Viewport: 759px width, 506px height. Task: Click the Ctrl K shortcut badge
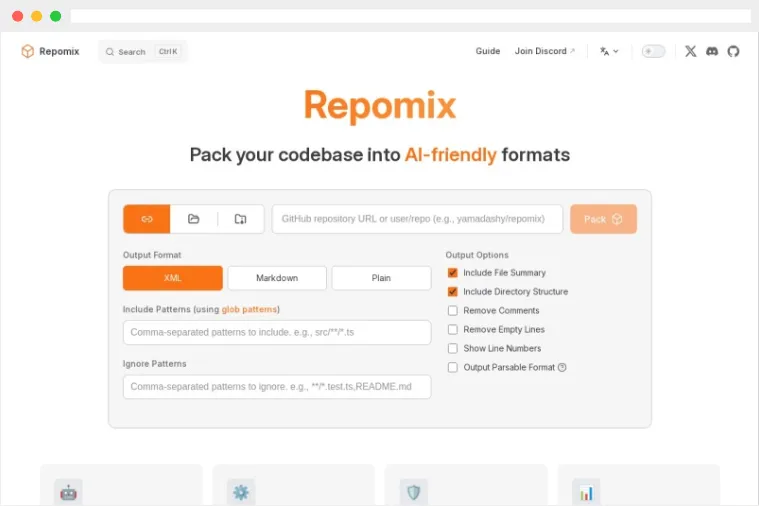click(x=168, y=51)
